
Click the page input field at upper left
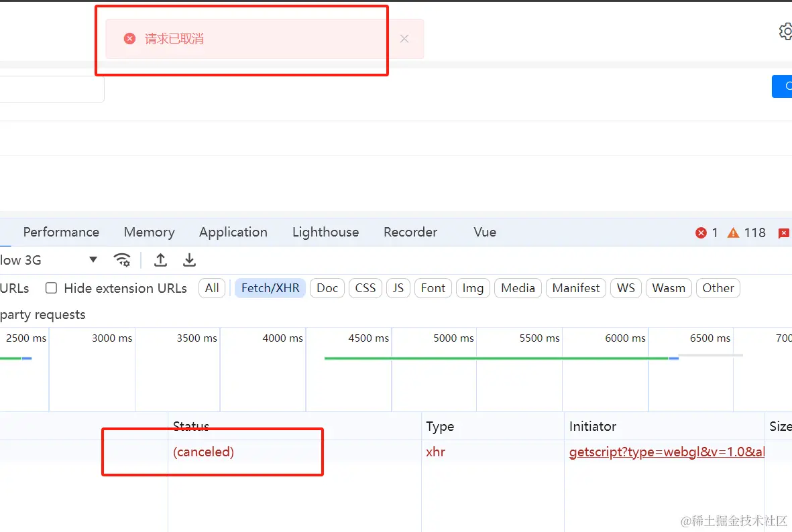pyautogui.click(x=52, y=89)
